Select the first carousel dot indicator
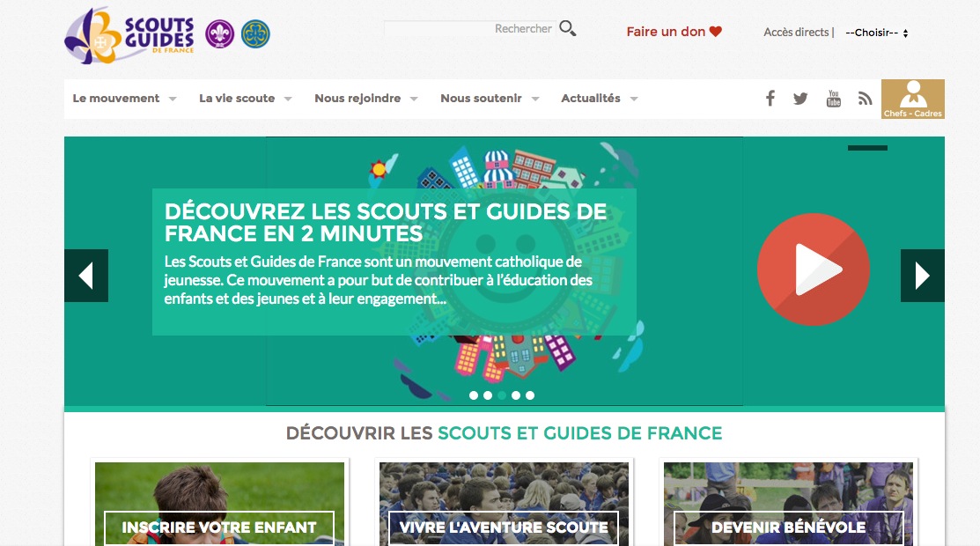The width and height of the screenshot is (980, 546). point(474,395)
